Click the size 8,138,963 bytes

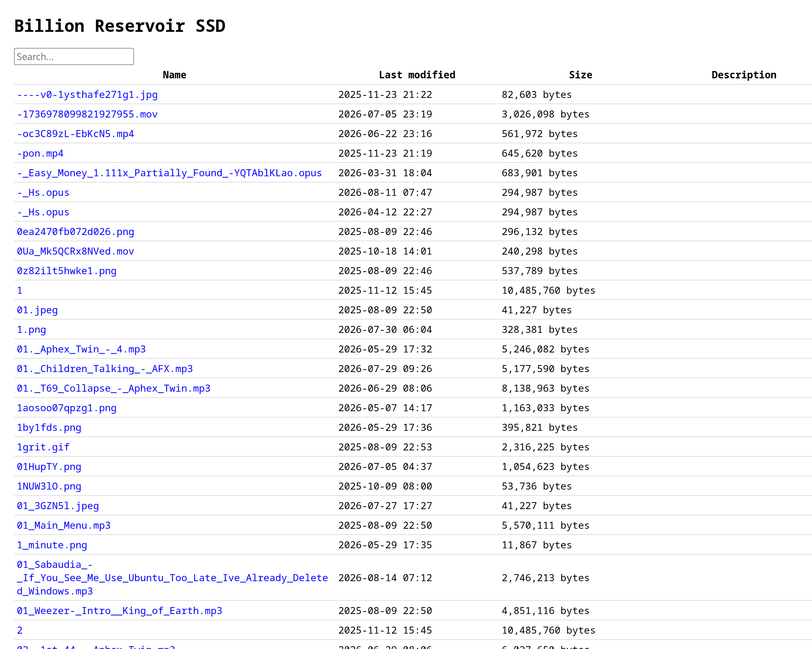(x=545, y=388)
